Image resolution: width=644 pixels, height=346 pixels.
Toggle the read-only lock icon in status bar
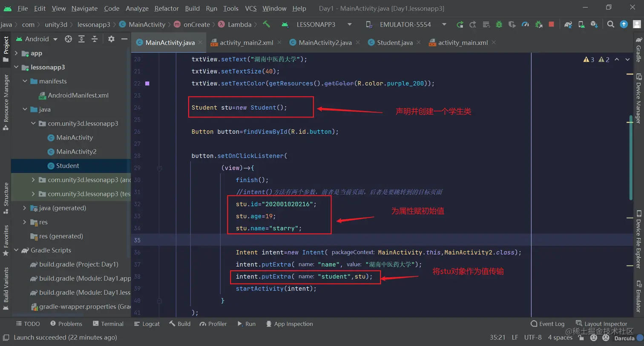pyautogui.click(x=581, y=337)
